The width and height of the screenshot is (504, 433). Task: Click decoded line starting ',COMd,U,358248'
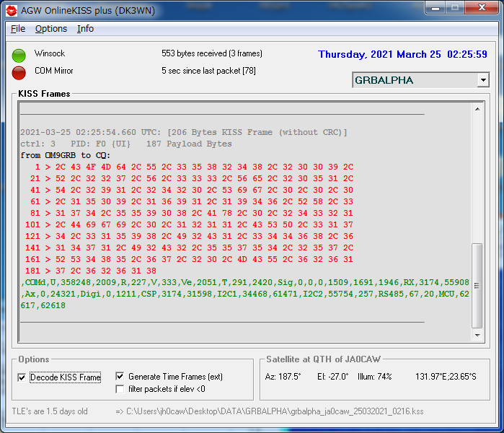click(x=245, y=282)
